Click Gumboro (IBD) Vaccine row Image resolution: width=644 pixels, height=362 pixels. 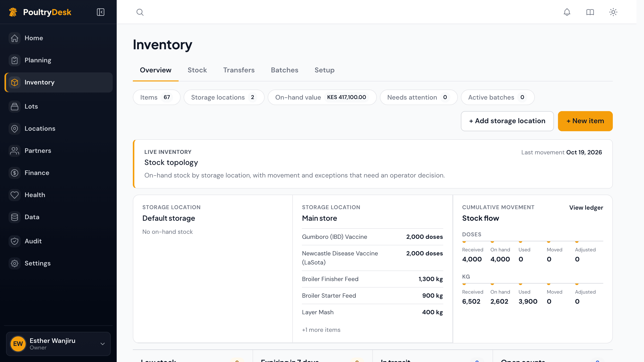pyautogui.click(x=372, y=237)
